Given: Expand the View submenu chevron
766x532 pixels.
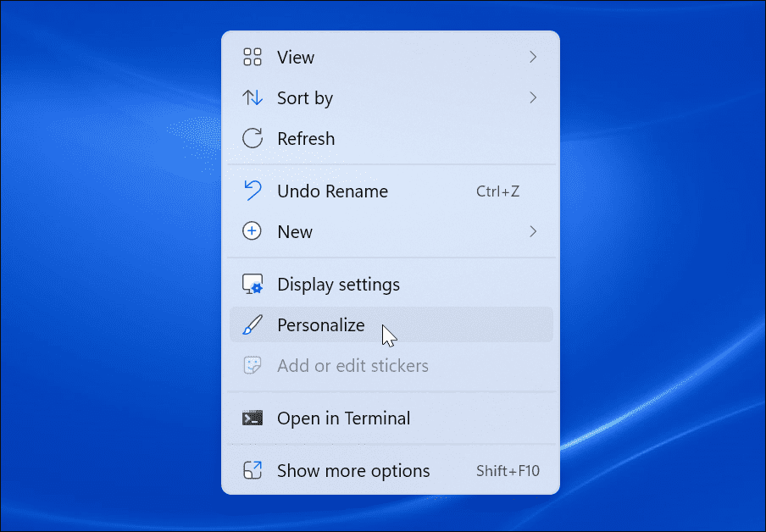Looking at the screenshot, I should [x=533, y=57].
